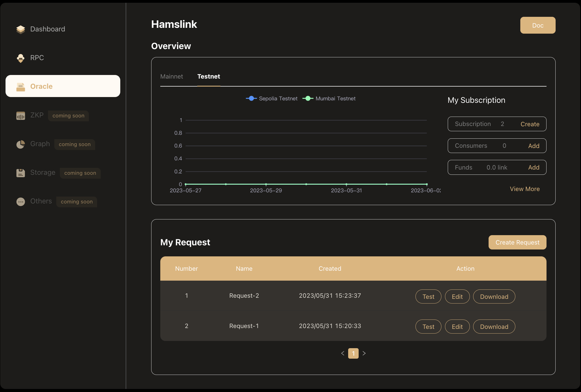Select the Testnet tab

pos(208,76)
